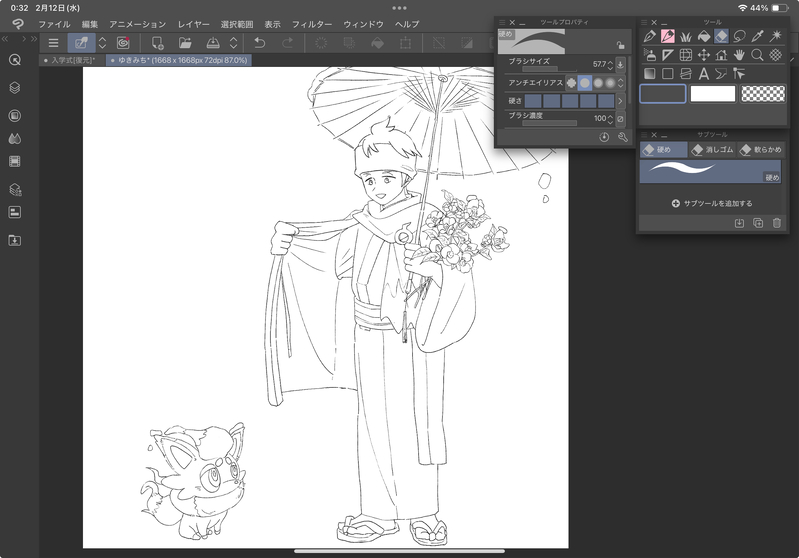Open the Material palette in the left sidebar
Image resolution: width=799 pixels, height=558 pixels.
pos(15,240)
